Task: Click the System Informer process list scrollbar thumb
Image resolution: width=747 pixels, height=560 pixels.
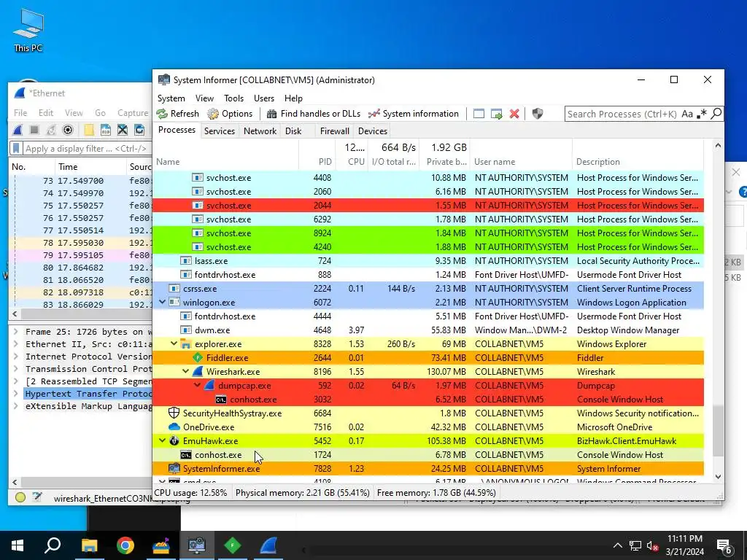Action: (718, 430)
